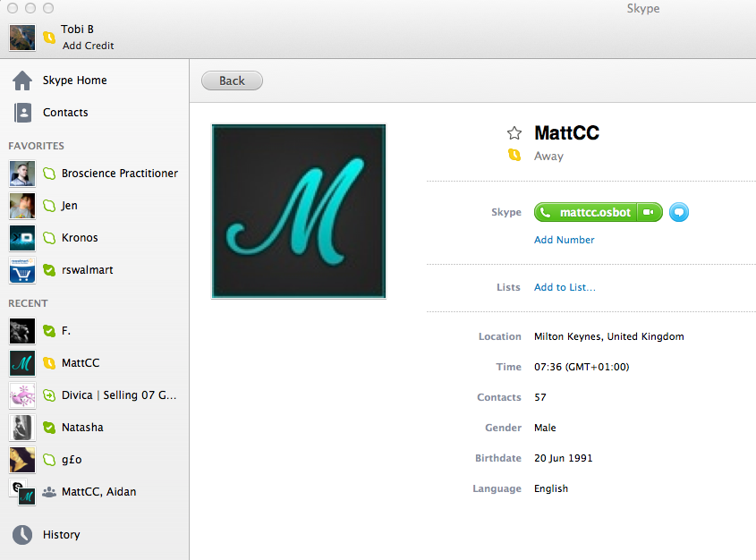Click Broscience Practitioner's avatar thumbnail

(22, 174)
